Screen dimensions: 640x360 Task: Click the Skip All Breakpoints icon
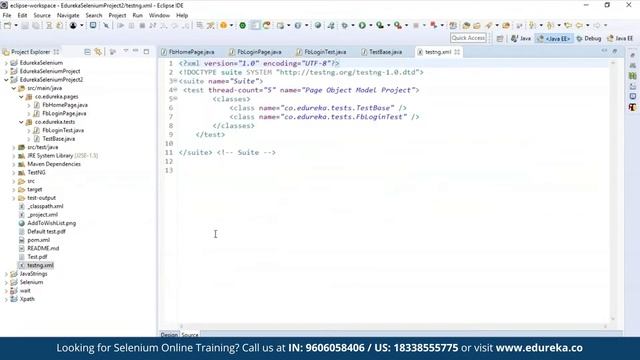pos(106,25)
